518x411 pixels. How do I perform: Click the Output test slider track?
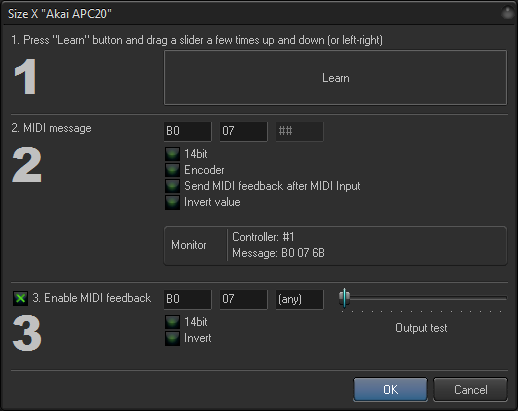coord(423,298)
